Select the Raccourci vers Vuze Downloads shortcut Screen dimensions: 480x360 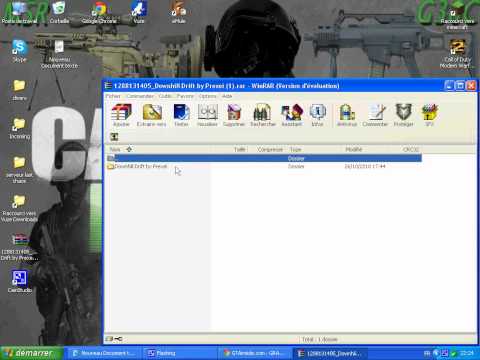(x=19, y=209)
